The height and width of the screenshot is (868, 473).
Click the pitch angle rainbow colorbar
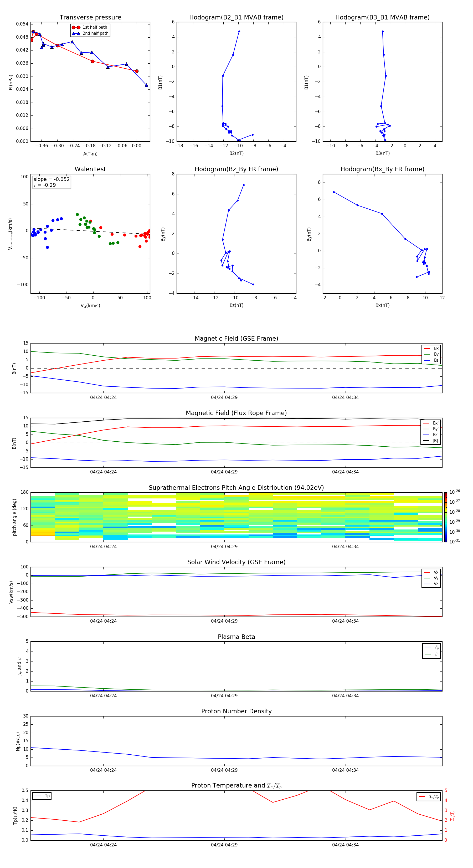[446, 517]
